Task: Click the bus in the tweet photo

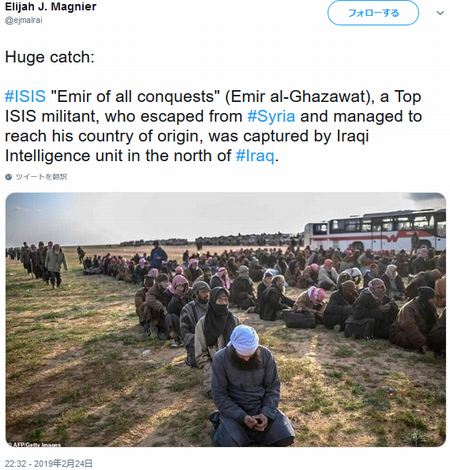Action: [x=375, y=231]
